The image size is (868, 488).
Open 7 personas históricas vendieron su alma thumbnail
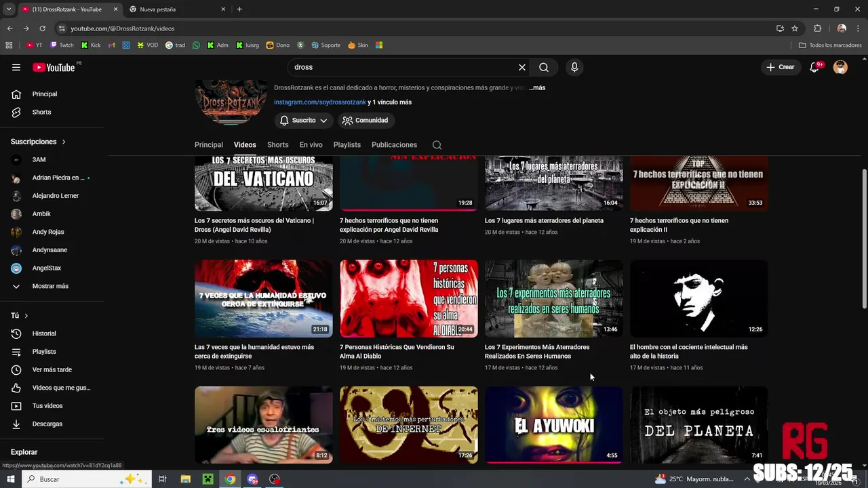pyautogui.click(x=409, y=299)
